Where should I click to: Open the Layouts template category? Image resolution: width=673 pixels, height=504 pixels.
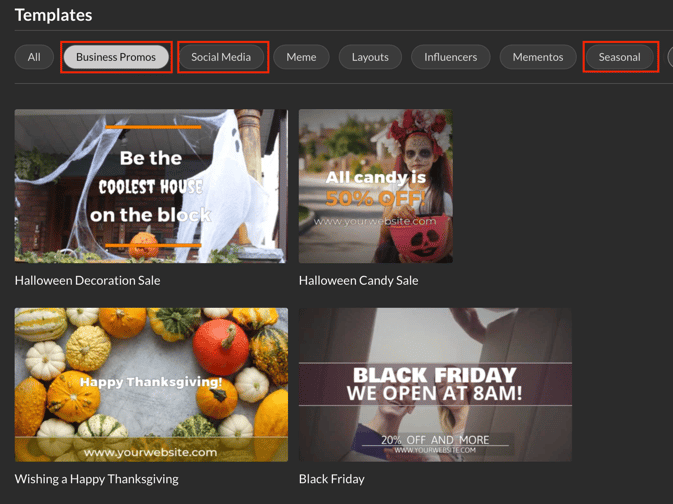coord(370,57)
